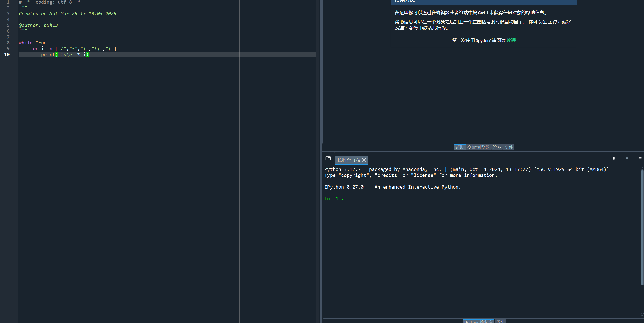Click the remove all variables trash icon
The image size is (644, 323).
click(x=614, y=158)
